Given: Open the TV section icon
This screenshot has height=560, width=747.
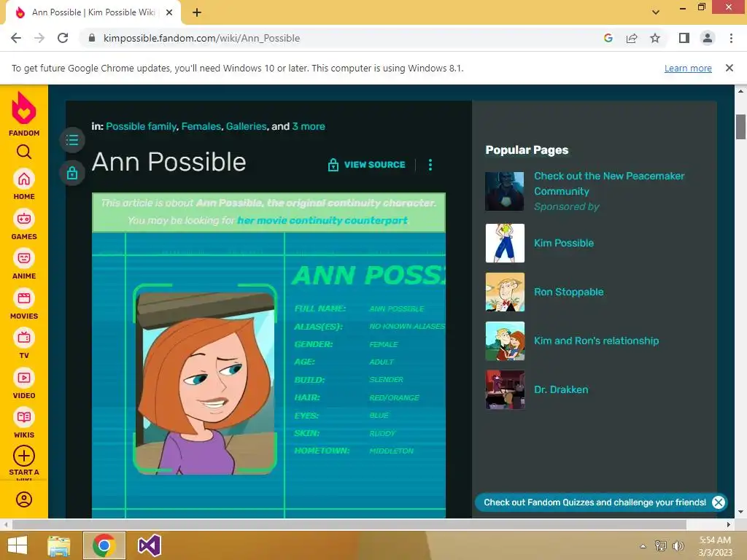Looking at the screenshot, I should (24, 338).
